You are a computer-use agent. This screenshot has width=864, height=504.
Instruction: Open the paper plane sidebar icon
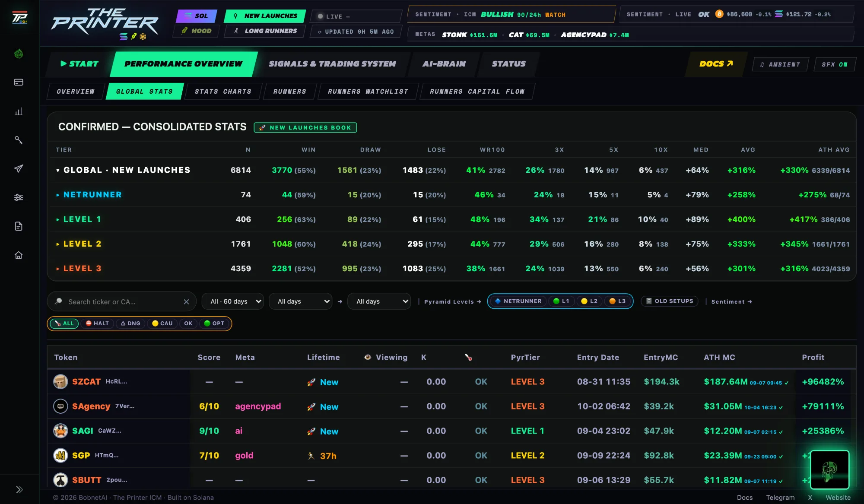click(x=19, y=168)
